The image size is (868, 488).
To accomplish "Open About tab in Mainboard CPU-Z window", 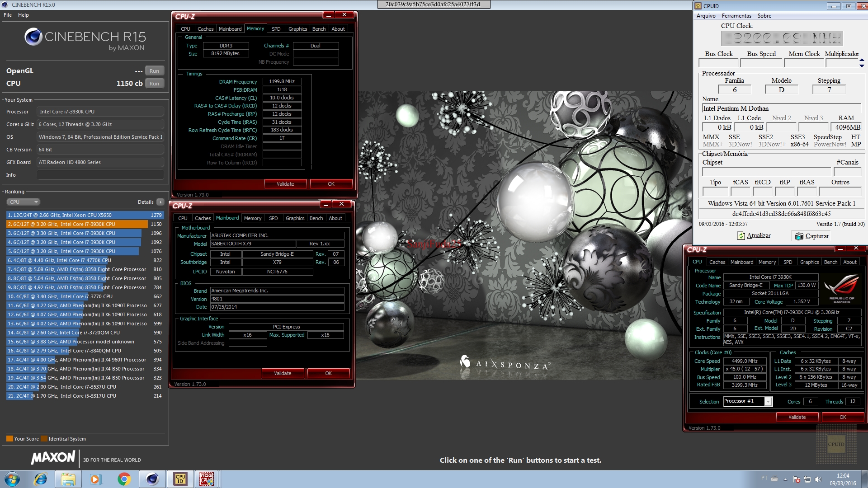I will pyautogui.click(x=335, y=218).
